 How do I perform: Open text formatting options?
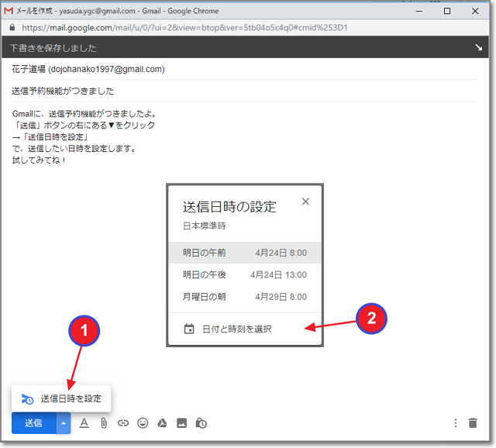[84, 423]
